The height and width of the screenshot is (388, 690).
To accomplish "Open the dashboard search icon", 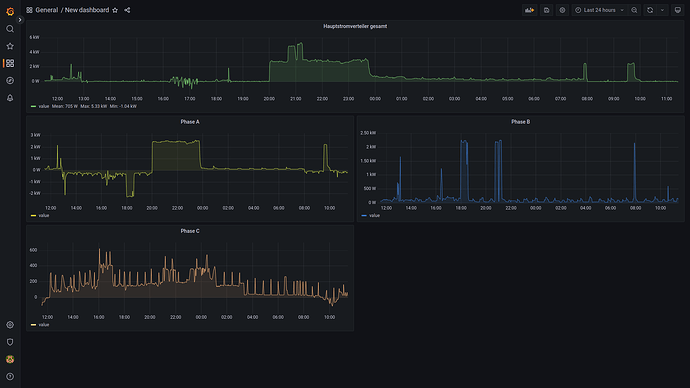I will 10,29.
